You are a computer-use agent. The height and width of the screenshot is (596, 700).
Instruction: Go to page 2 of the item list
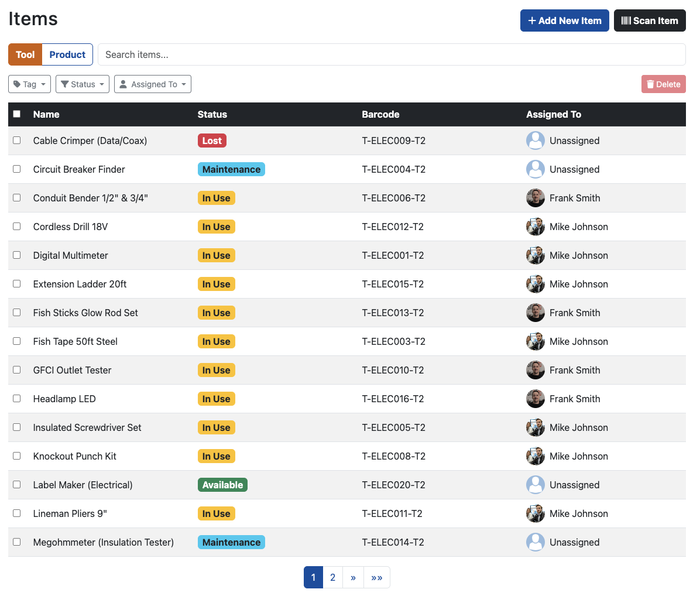click(x=332, y=577)
